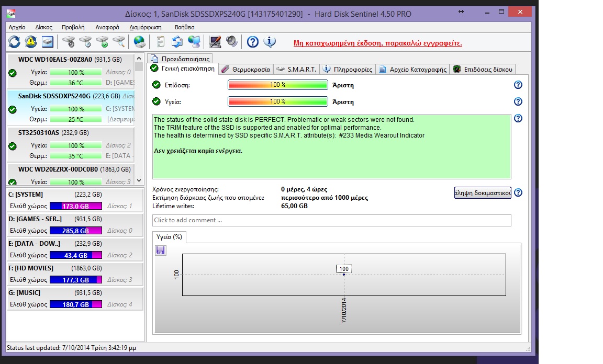This screenshot has height=364, width=603.
Task: Click the green check status icon of SanDisk SDSSDXPS240G
Action: tap(13, 109)
